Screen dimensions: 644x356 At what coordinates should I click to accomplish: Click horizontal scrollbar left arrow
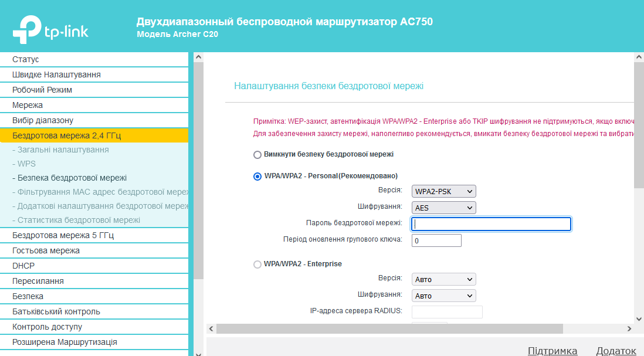[x=211, y=328]
